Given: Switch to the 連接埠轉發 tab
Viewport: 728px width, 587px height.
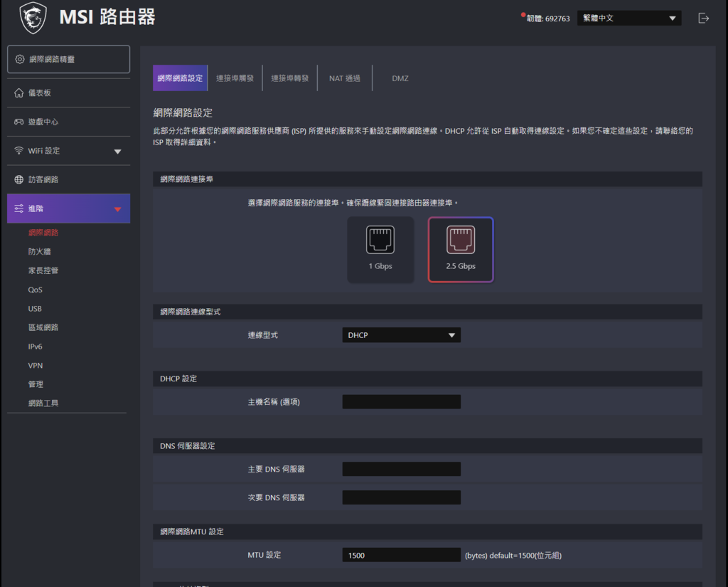Looking at the screenshot, I should 290,78.
